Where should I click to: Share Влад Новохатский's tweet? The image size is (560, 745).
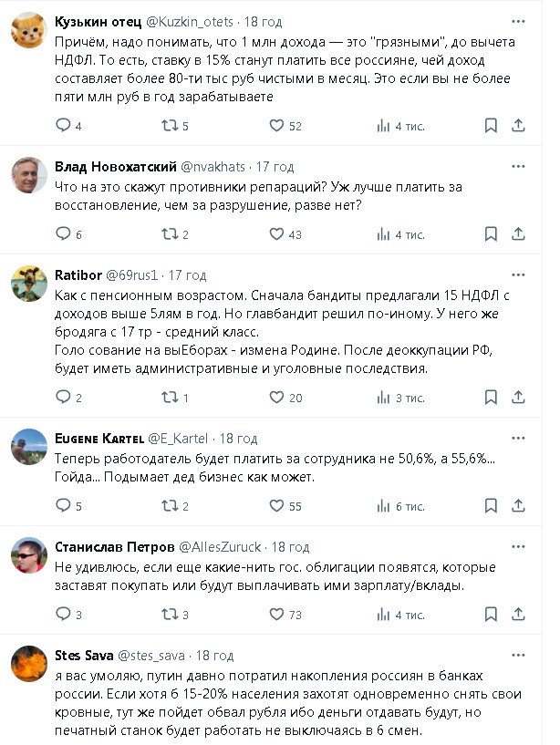519,234
